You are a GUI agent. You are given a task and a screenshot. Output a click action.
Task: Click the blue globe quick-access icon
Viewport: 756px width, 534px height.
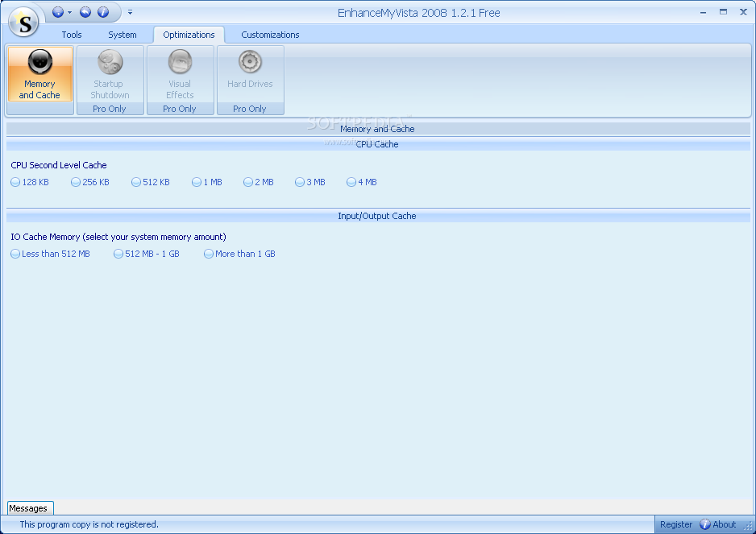tap(58, 12)
